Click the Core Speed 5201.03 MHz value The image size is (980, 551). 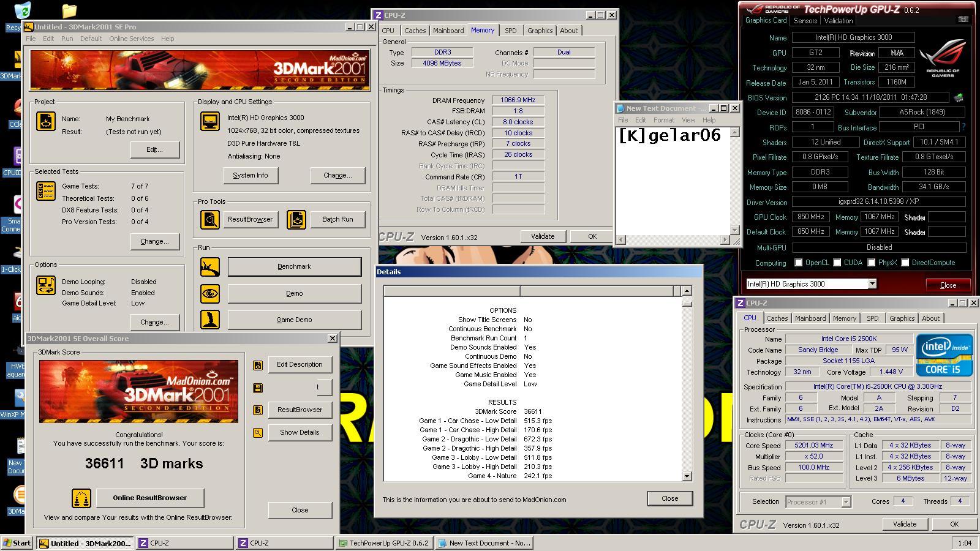pyautogui.click(x=814, y=446)
